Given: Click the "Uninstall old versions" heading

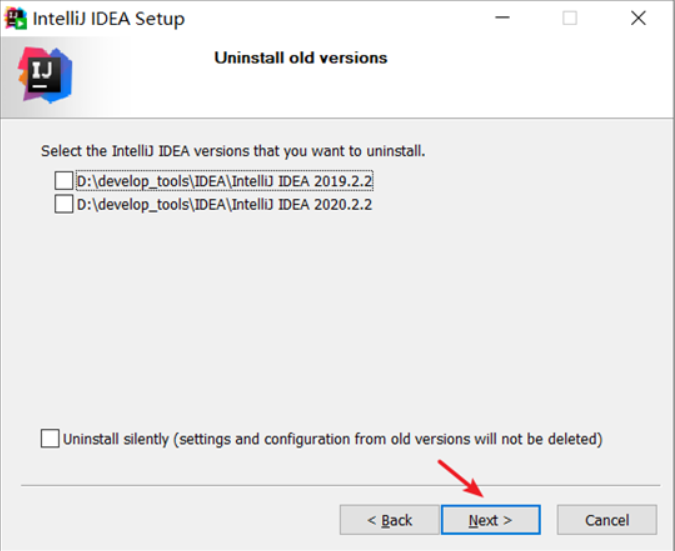Looking at the screenshot, I should 300,58.
